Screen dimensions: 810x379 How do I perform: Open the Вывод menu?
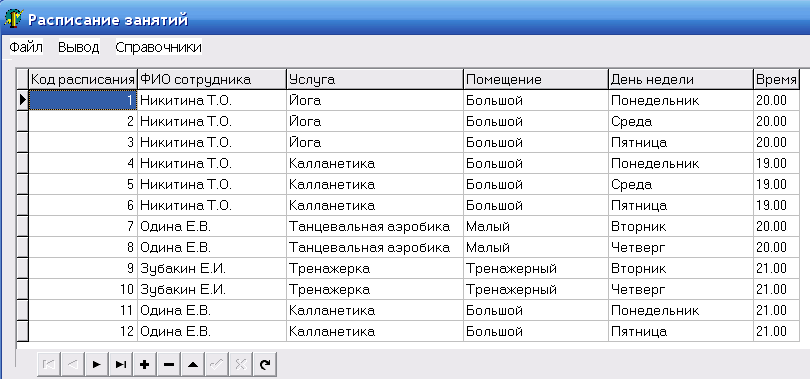79,48
